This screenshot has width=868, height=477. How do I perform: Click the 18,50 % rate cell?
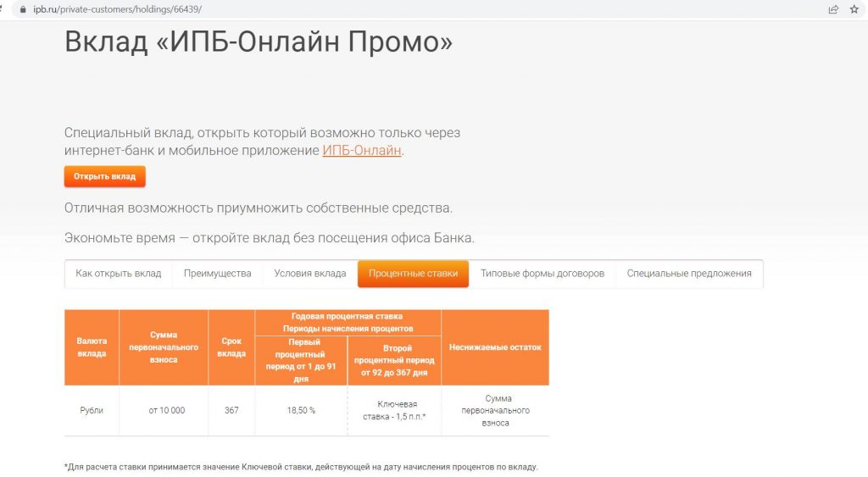click(x=301, y=411)
